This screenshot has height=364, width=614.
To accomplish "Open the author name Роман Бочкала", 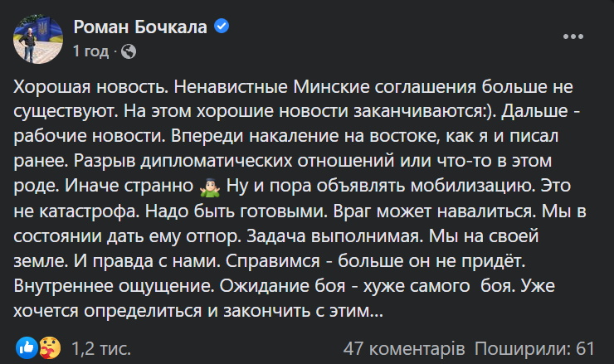I will pos(139,27).
